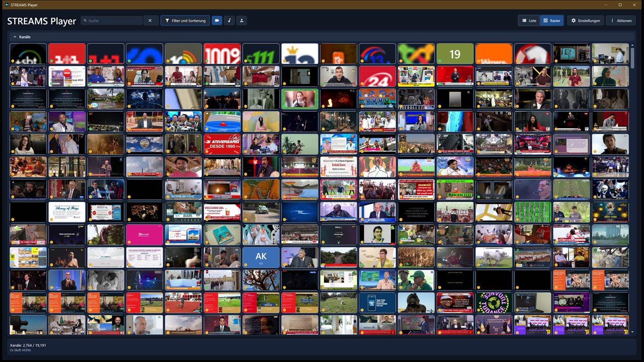Open the Warner Bros shield logo thumbnail
The height and width of the screenshot is (362, 644).
tap(145, 144)
